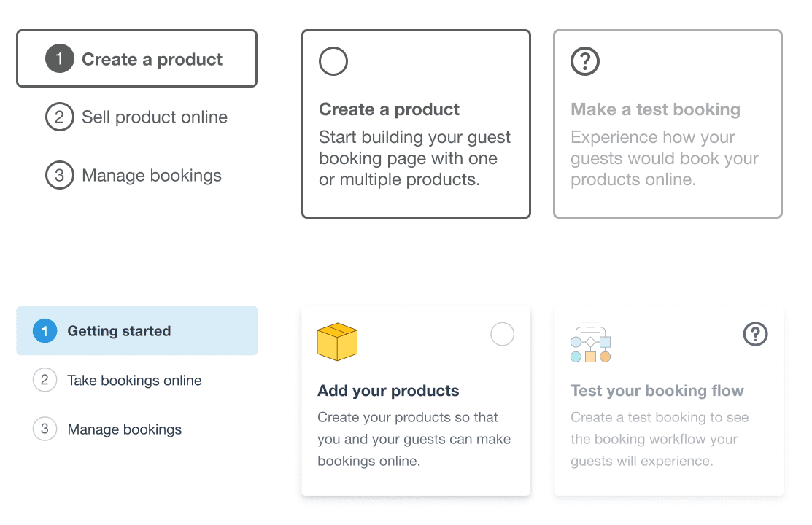Click step 3 circle in lower Manage bookings
This screenshot has height=525, width=812.
click(x=45, y=429)
